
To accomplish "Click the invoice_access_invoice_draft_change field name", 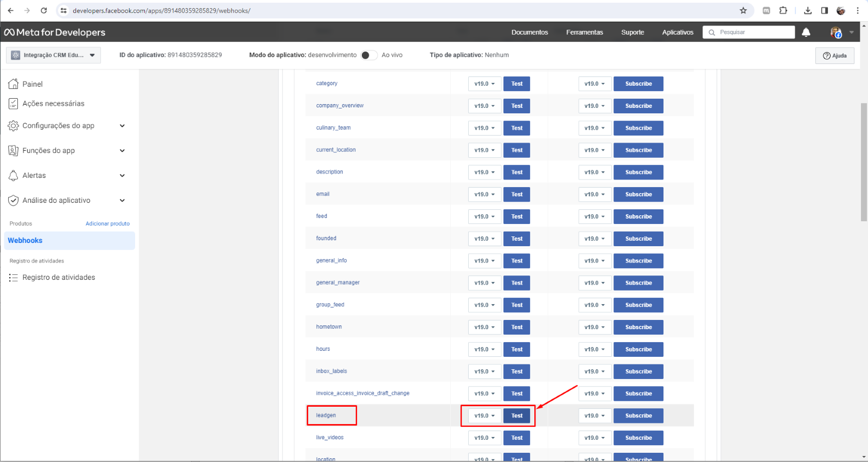I will click(x=363, y=393).
